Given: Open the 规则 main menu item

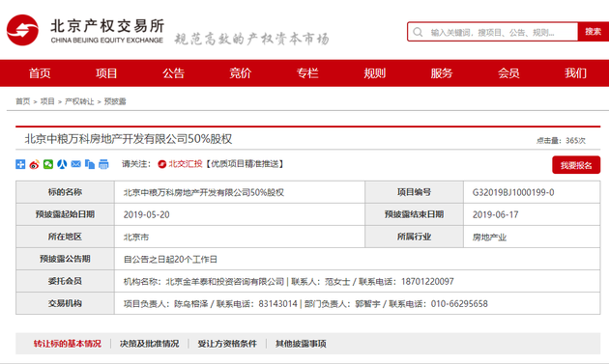Looking at the screenshot, I should [375, 73].
